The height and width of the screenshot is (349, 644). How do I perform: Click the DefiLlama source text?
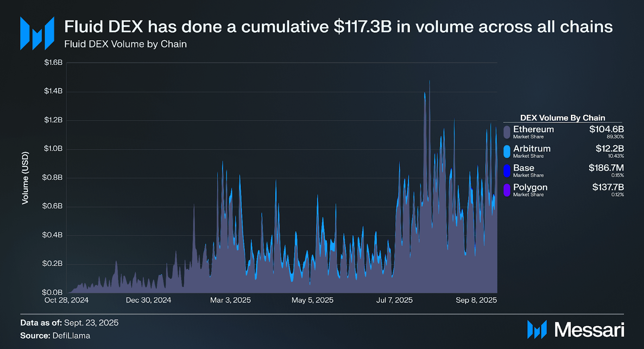coord(71,335)
